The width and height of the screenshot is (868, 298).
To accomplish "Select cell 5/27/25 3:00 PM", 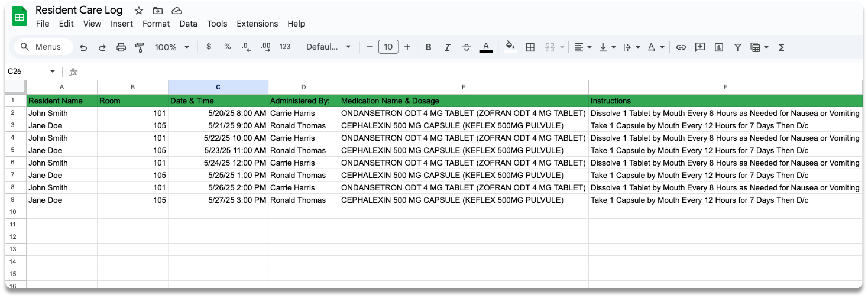I will [218, 200].
